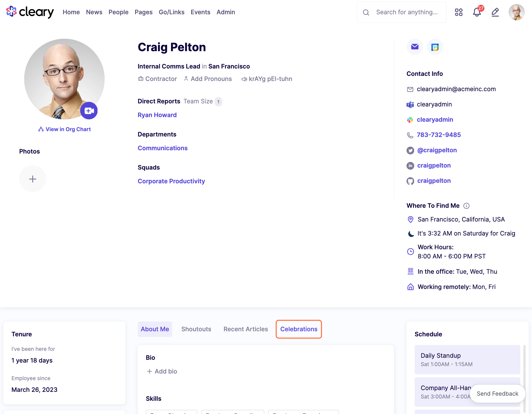
Task: Open the Pages nav item
Action: pyautogui.click(x=144, y=12)
